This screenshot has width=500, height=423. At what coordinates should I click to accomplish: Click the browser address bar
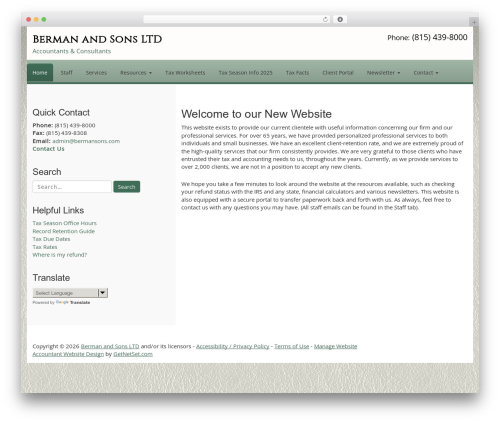point(237,19)
